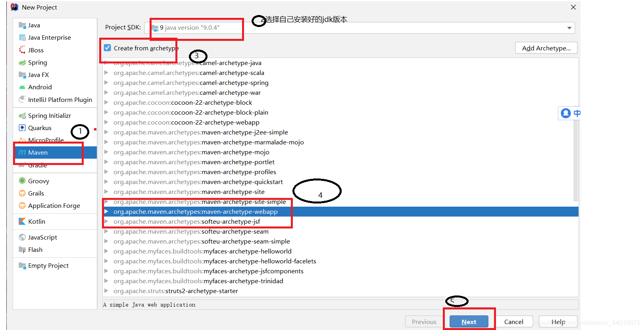Select softeu-archetype-seam in list
The width and height of the screenshot is (644, 330).
click(x=340, y=231)
